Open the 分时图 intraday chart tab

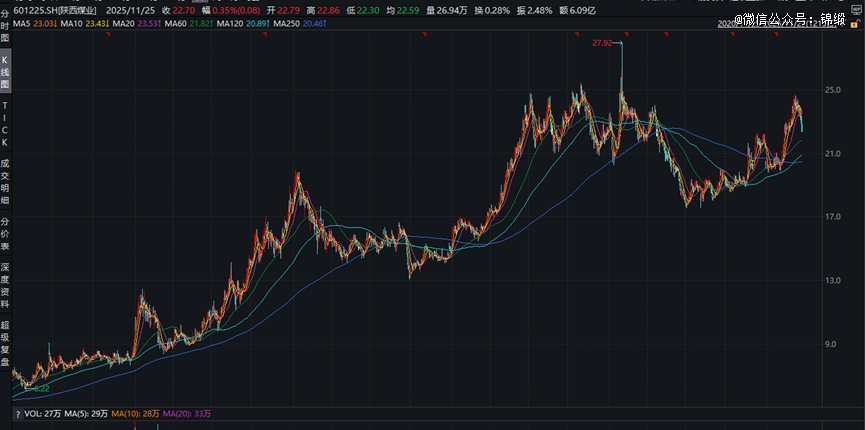[5, 28]
